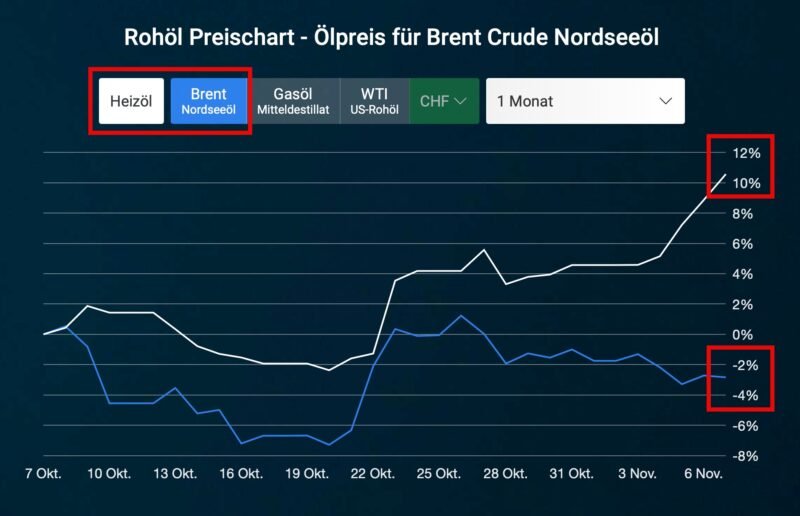The height and width of the screenshot is (516, 800).
Task: Select the 6 Nov. date label
Action: (704, 473)
